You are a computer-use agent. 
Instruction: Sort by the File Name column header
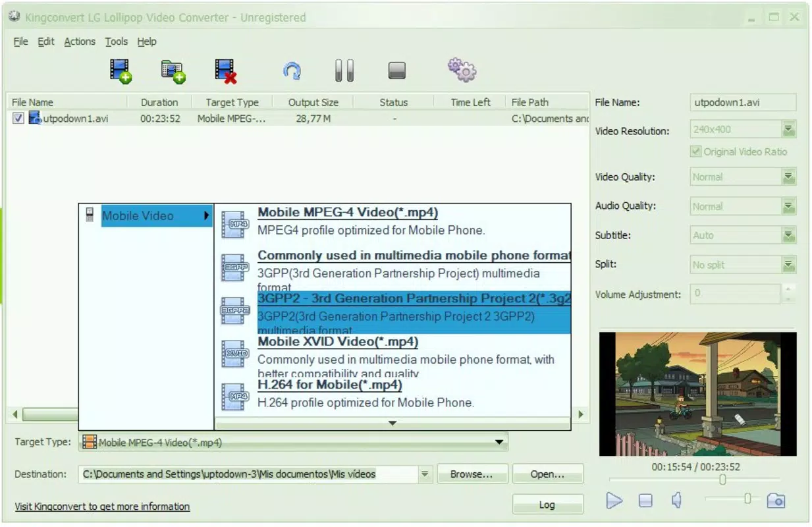(67, 102)
